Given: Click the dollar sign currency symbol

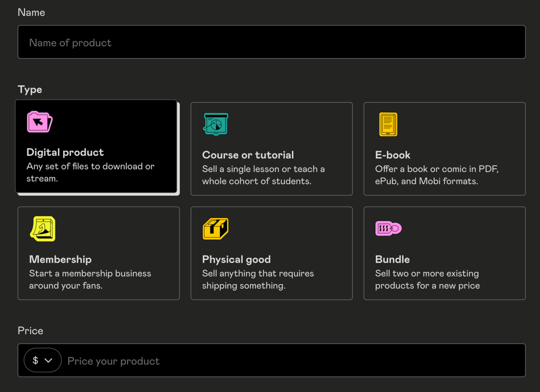Looking at the screenshot, I should click(x=36, y=360).
